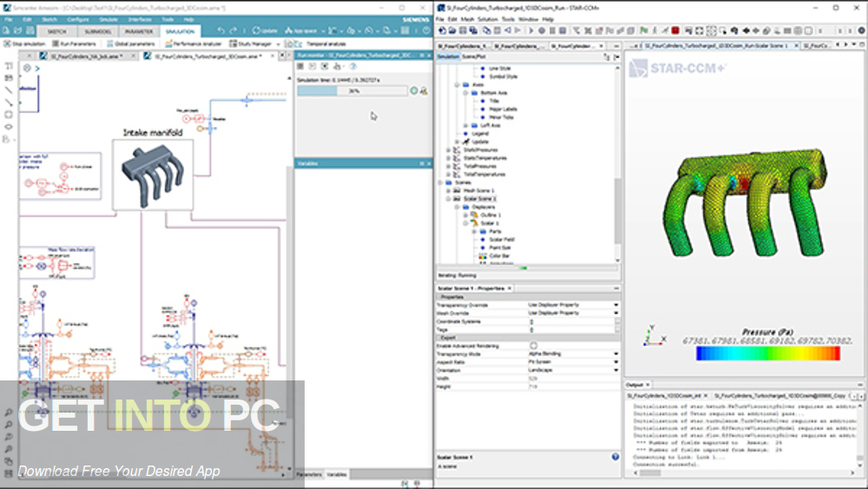Click the simulation tree vertical scrollbar

pos(617,210)
